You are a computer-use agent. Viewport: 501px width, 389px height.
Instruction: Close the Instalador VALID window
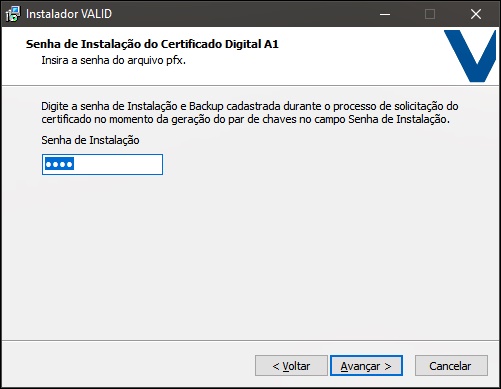click(x=476, y=14)
